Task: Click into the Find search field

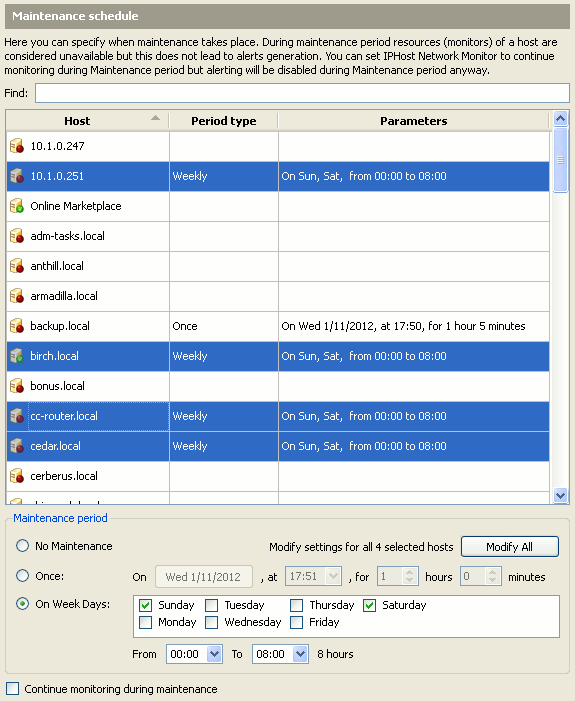Action: coord(302,93)
